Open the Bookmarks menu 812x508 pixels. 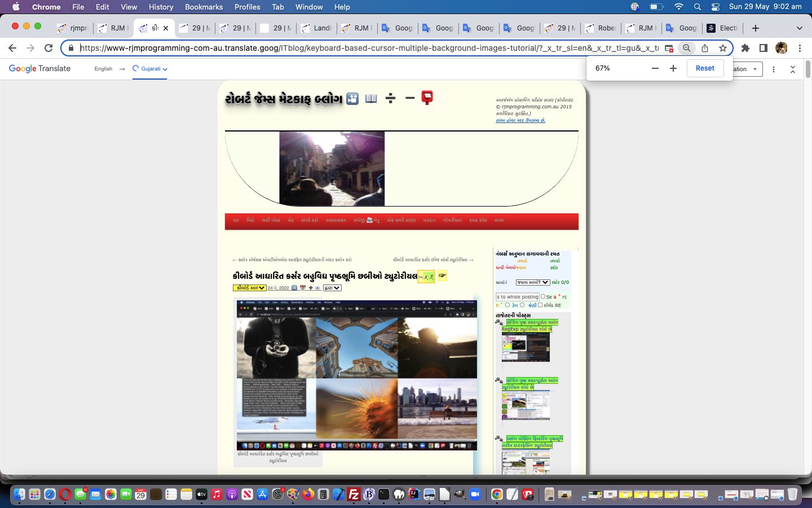coord(204,7)
